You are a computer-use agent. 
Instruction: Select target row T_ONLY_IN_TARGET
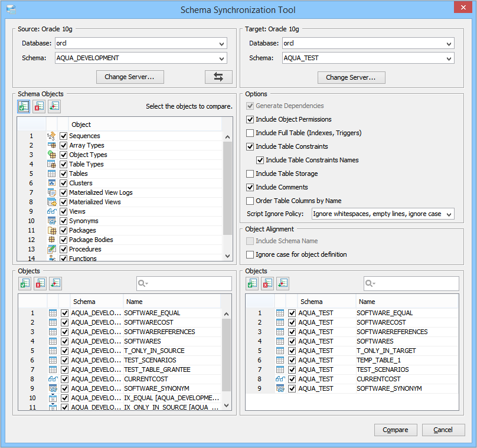[x=352, y=351]
